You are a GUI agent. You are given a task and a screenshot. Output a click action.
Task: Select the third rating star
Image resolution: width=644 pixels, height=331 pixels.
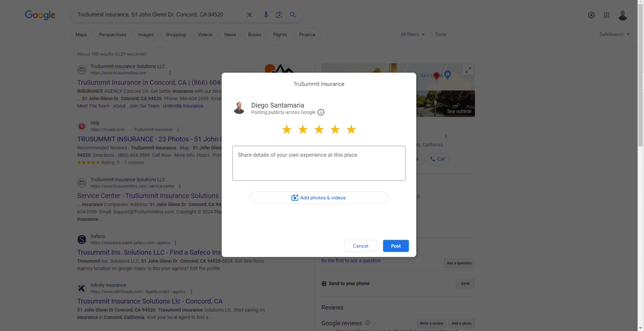coord(319,129)
